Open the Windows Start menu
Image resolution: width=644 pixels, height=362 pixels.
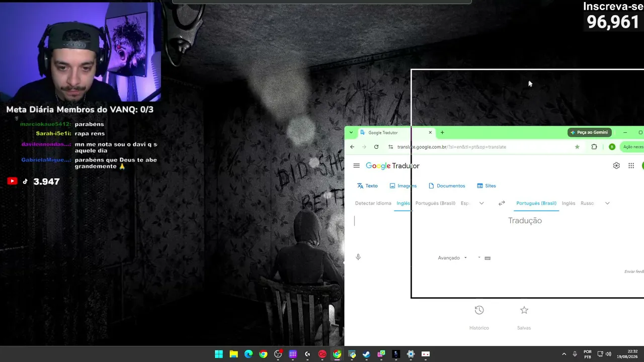(219, 354)
